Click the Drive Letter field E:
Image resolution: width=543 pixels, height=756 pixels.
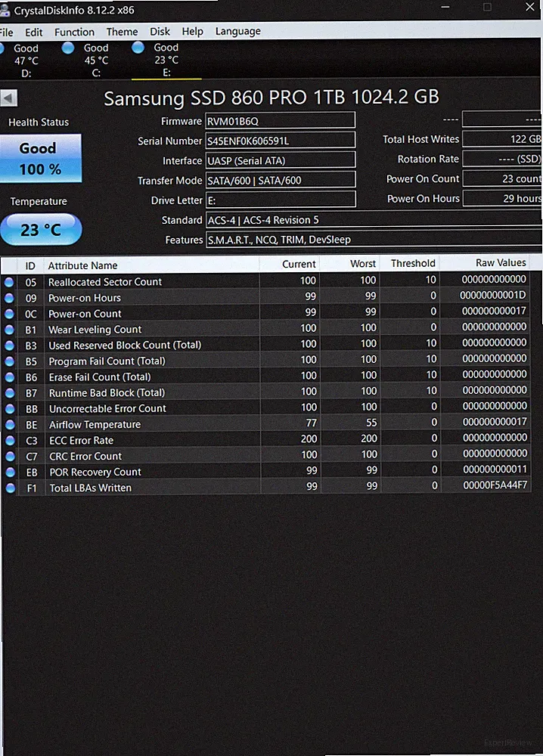280,200
